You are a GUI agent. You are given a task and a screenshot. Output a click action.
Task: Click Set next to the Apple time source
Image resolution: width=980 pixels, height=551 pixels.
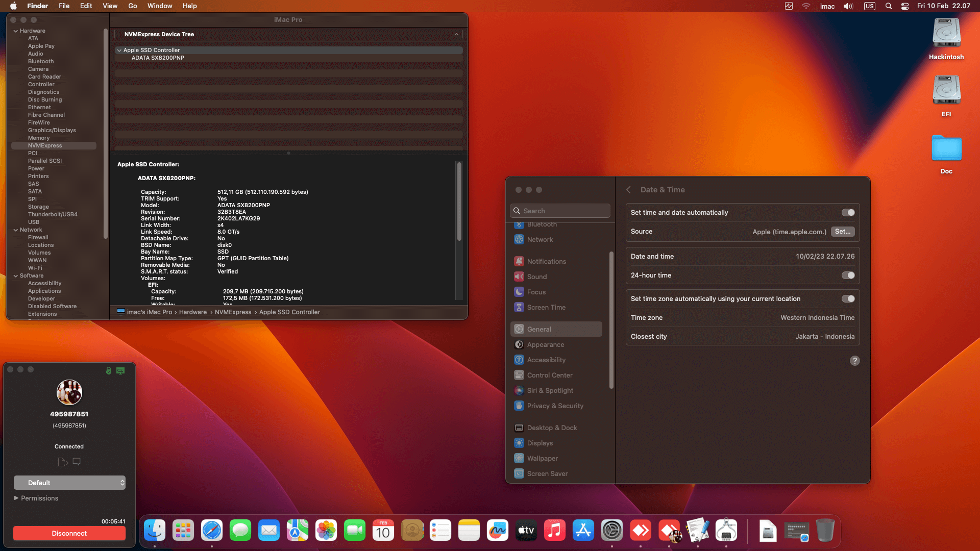(x=843, y=231)
